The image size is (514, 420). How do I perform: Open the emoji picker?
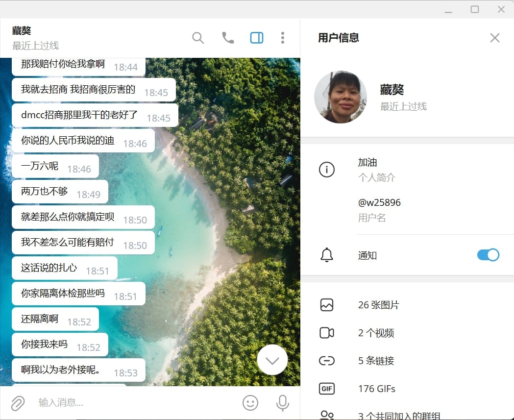point(250,403)
